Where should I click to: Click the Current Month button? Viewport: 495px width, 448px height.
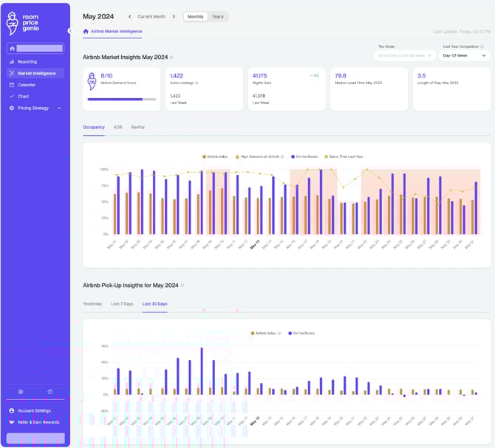tap(151, 16)
